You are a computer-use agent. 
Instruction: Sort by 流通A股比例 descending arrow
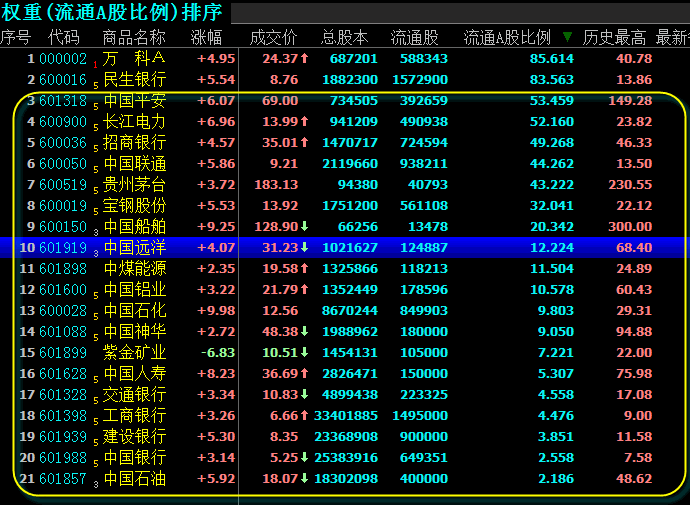click(x=567, y=37)
